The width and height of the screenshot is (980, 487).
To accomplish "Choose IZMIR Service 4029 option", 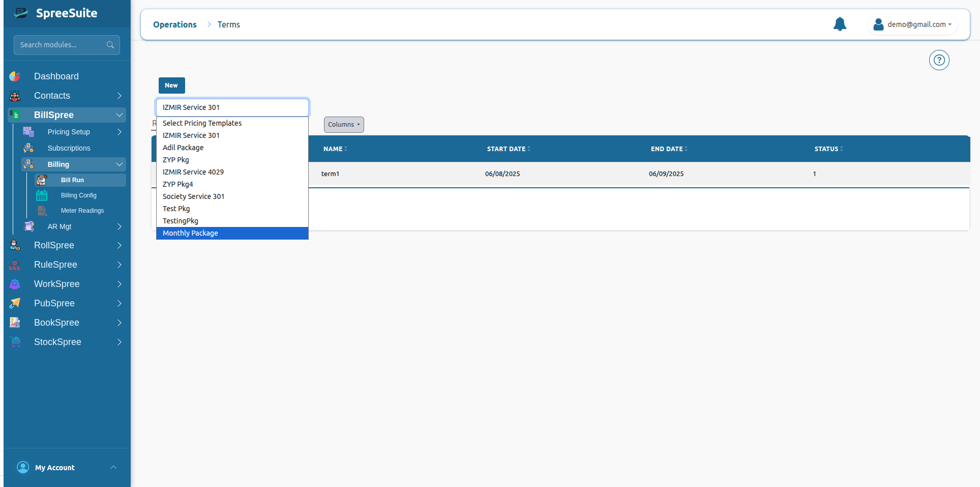I will [232, 172].
